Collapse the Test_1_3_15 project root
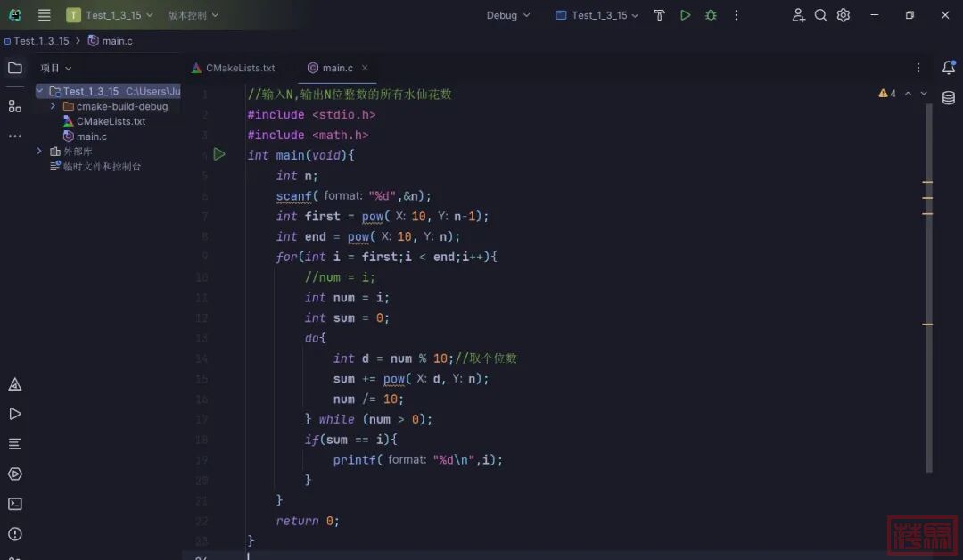The height and width of the screenshot is (560, 963). pos(40,91)
